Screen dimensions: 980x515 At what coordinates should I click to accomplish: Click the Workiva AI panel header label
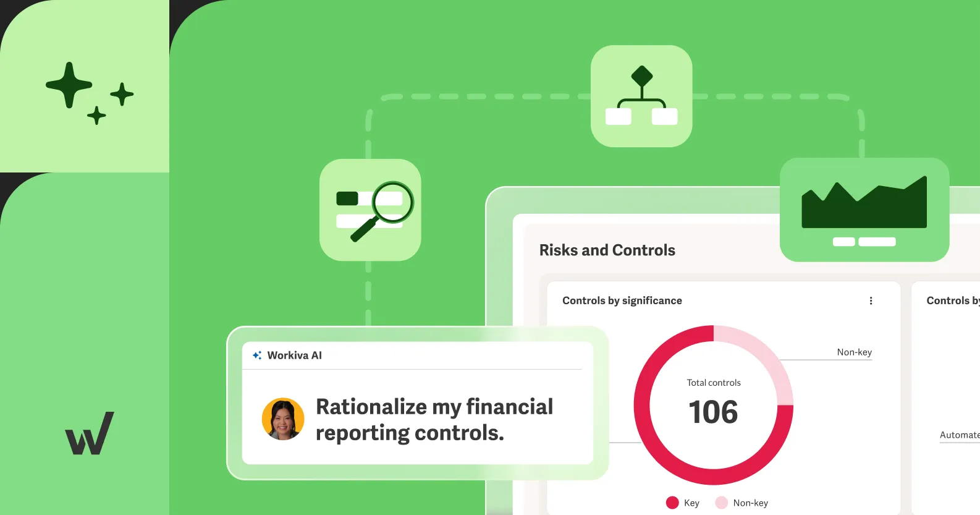[x=295, y=355]
